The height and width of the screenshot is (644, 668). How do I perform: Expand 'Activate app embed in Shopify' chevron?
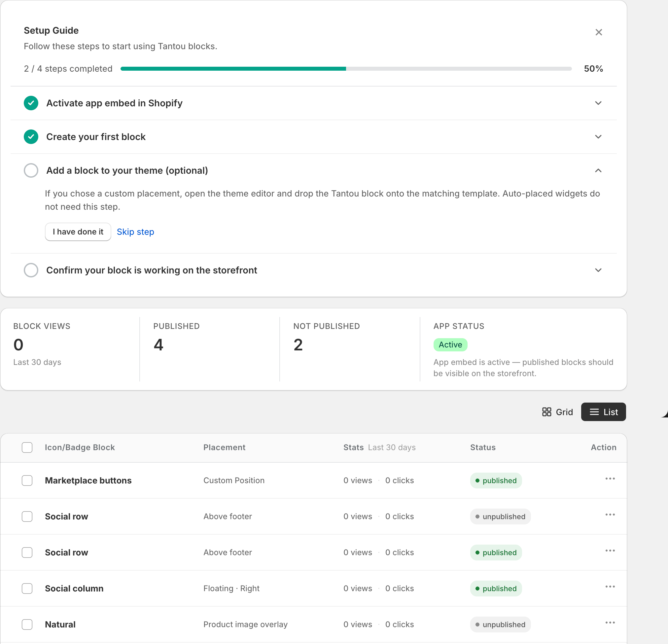tap(598, 103)
